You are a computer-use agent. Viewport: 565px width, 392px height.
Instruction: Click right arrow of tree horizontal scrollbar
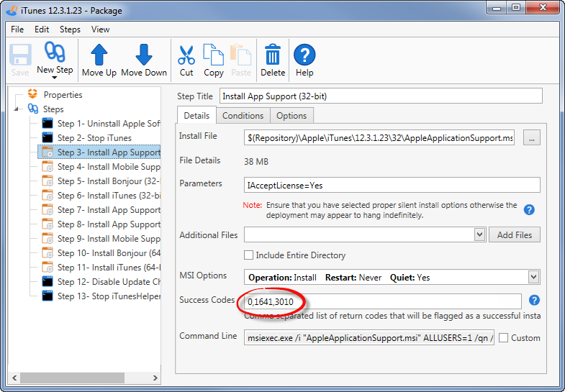[155, 378]
